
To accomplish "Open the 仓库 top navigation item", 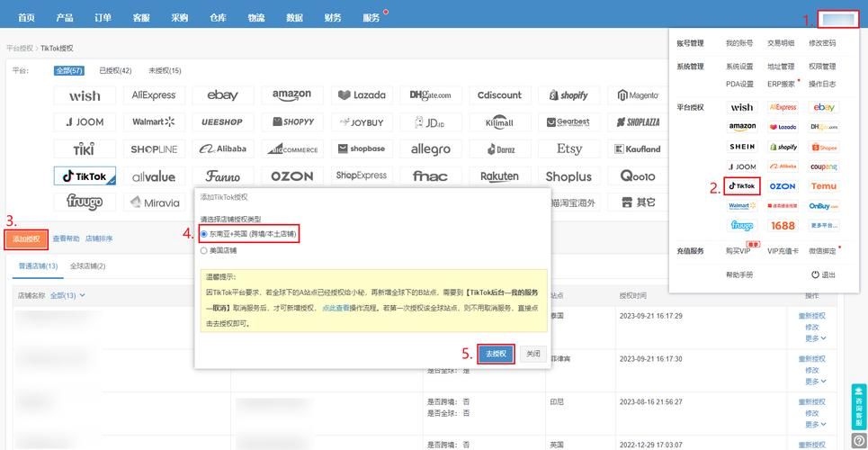I will [x=218, y=18].
